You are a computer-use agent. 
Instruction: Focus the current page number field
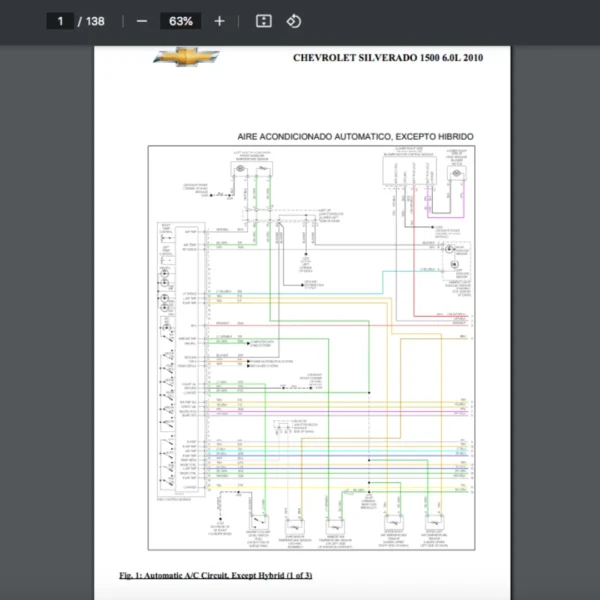click(x=60, y=21)
